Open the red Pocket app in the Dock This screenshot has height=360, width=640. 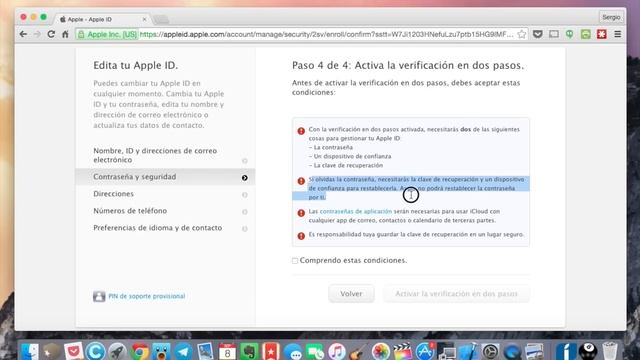coord(74,351)
